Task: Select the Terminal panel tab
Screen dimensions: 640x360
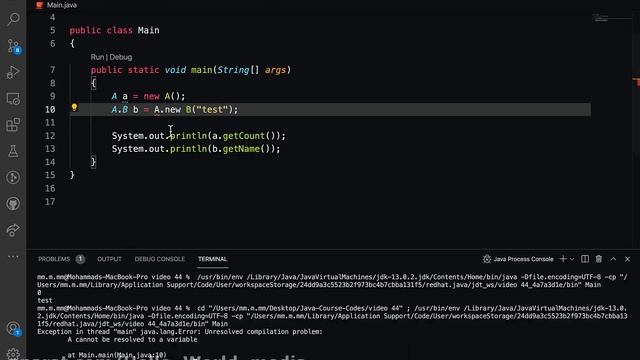Action: (x=212, y=259)
